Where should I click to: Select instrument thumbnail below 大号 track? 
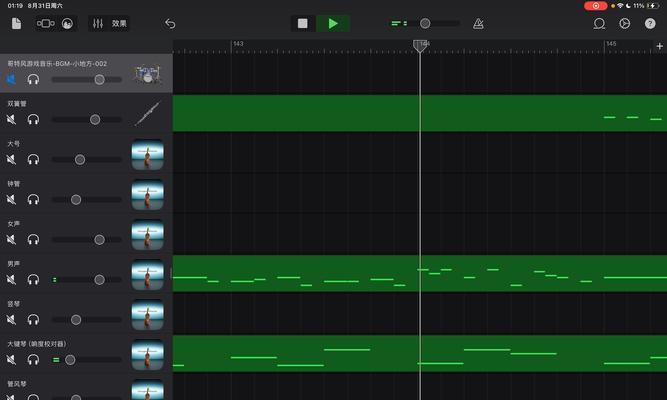148,194
